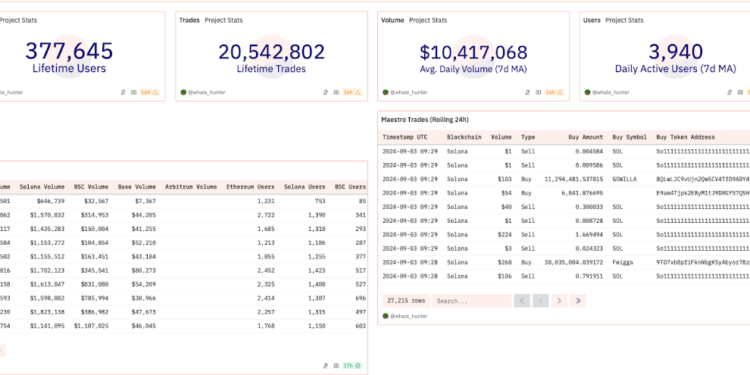Sort by Timestamp UTC column header
Viewport: 750px width, 375px height.
405,137
